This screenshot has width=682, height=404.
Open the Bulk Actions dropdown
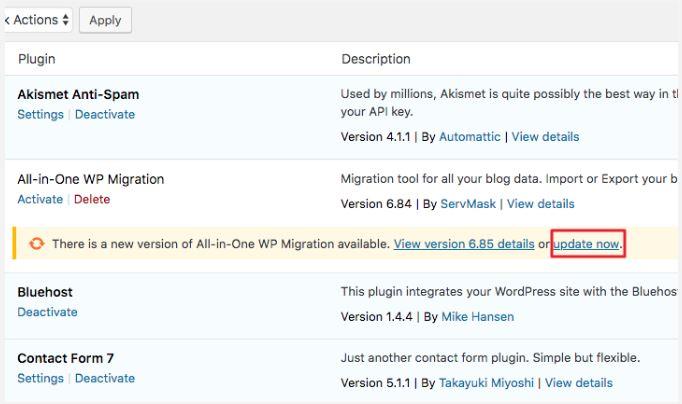tap(36, 20)
